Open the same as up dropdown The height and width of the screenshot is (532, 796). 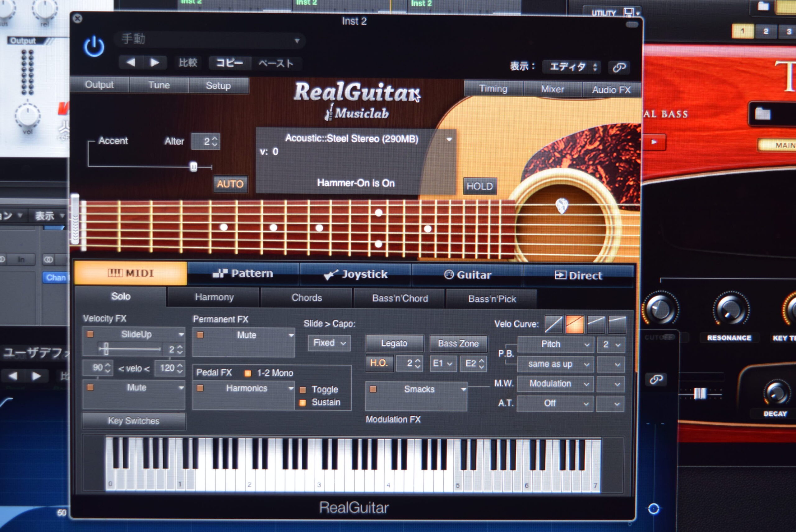pyautogui.click(x=555, y=364)
